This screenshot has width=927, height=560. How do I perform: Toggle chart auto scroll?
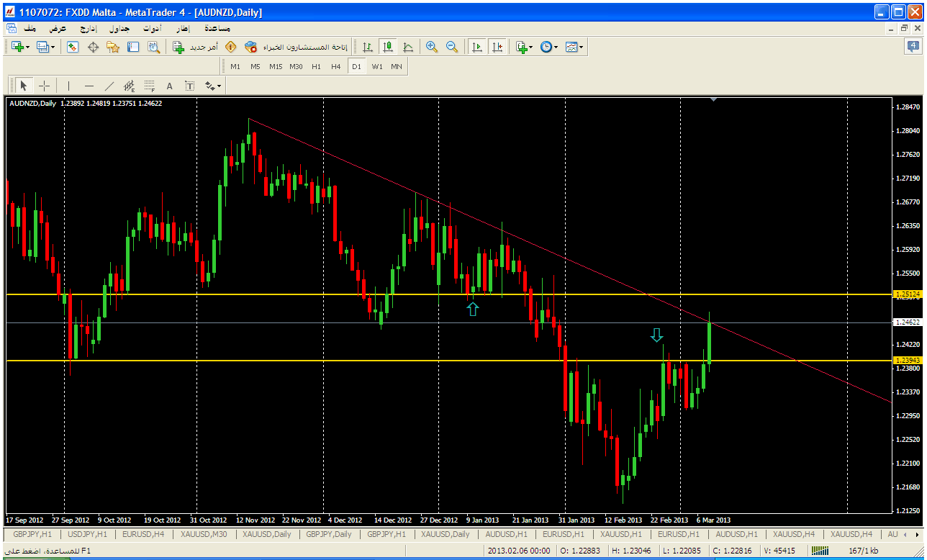point(476,47)
